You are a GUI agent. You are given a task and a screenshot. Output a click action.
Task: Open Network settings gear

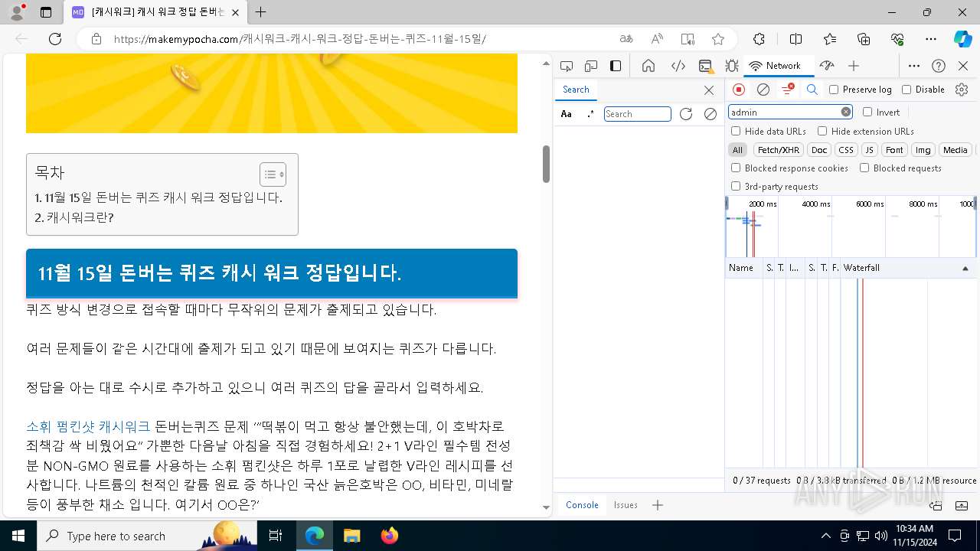(x=962, y=90)
